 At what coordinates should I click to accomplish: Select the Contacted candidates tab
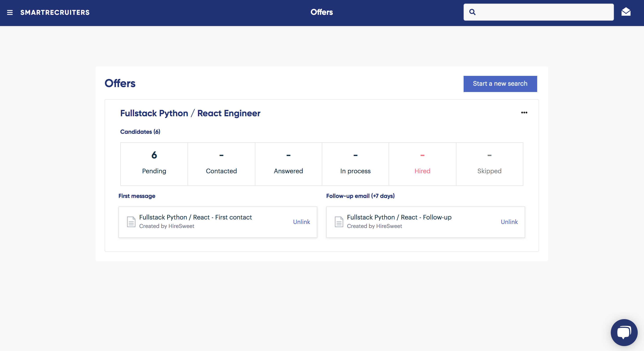(x=221, y=164)
